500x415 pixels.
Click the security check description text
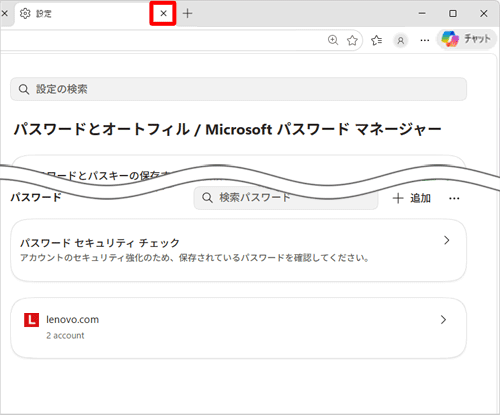(x=195, y=258)
